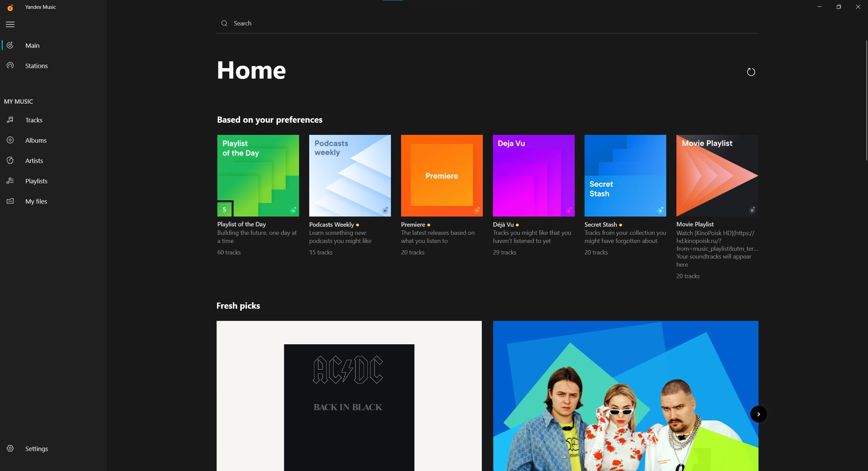This screenshot has width=868, height=471.
Task: Minimize the Yandex Music window
Action: tap(820, 7)
